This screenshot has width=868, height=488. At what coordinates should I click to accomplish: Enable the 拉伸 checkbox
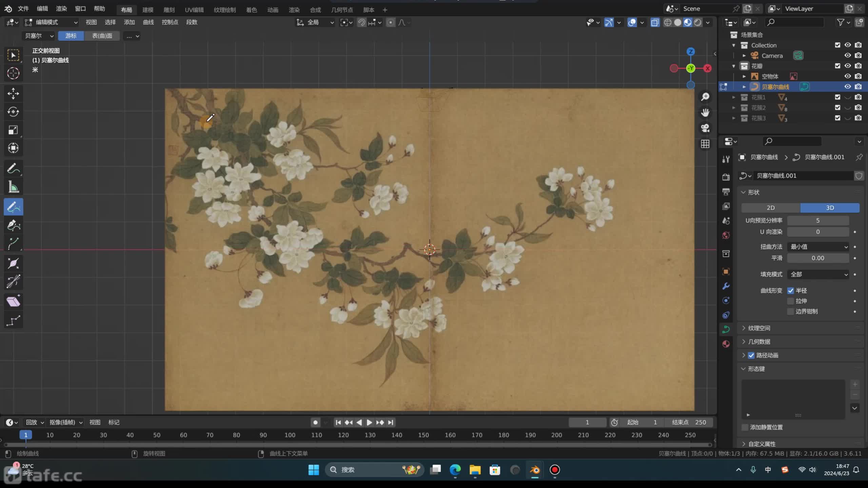791,301
